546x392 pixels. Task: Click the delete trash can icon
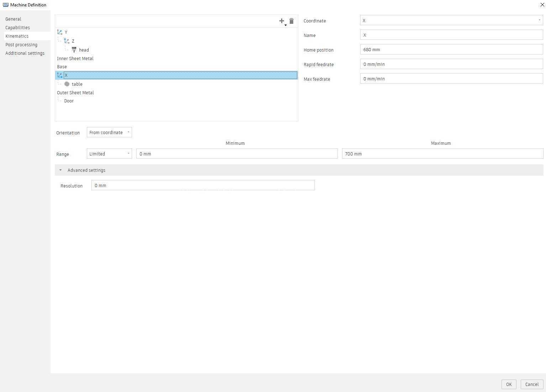coord(292,21)
